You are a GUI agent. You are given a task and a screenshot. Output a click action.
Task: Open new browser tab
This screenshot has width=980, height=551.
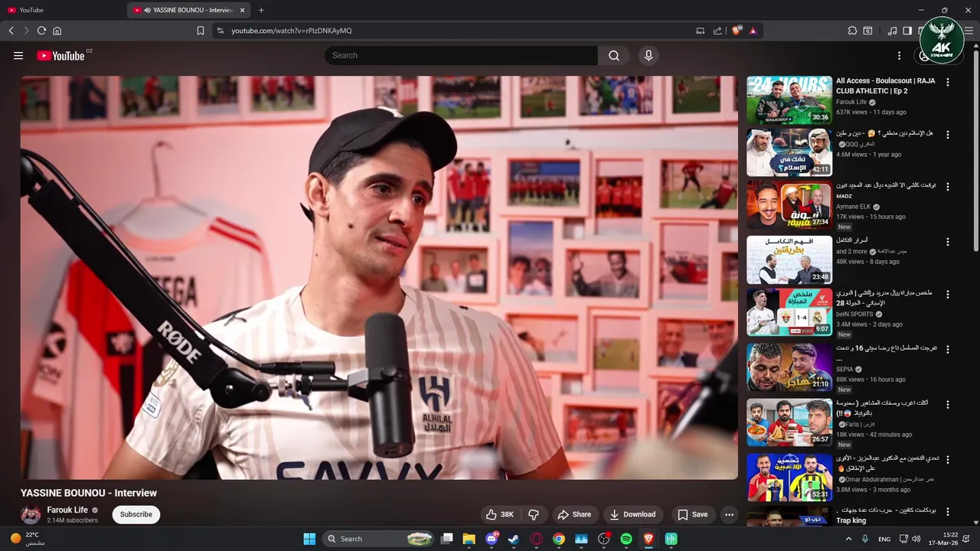261,10
